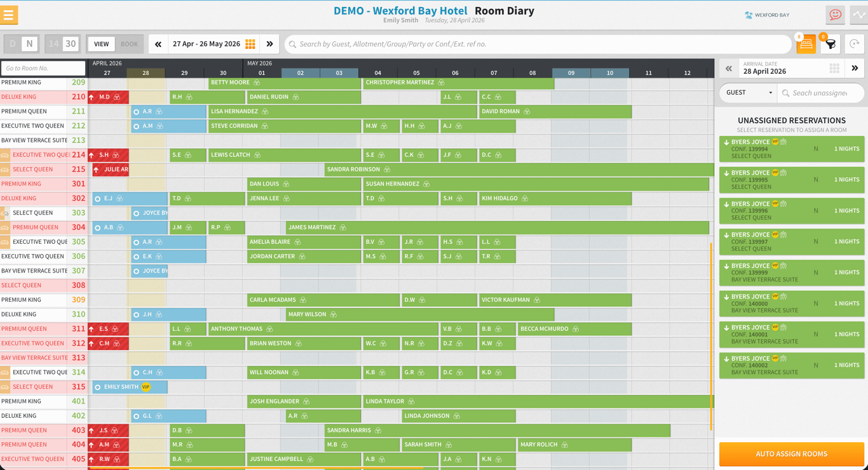Open the calendar grid date picker
The width and height of the screenshot is (868, 470).
click(250, 44)
